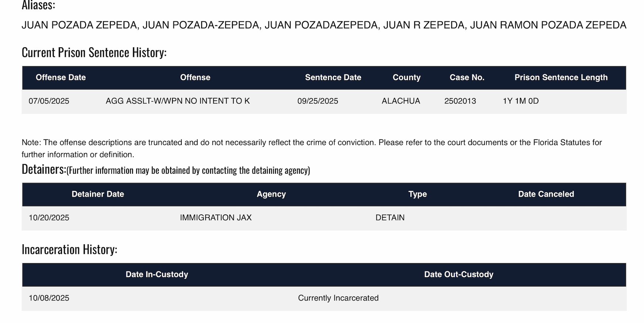Click the Date In-Custody column header
Viewport: 644px width, 323px height.
point(157,275)
